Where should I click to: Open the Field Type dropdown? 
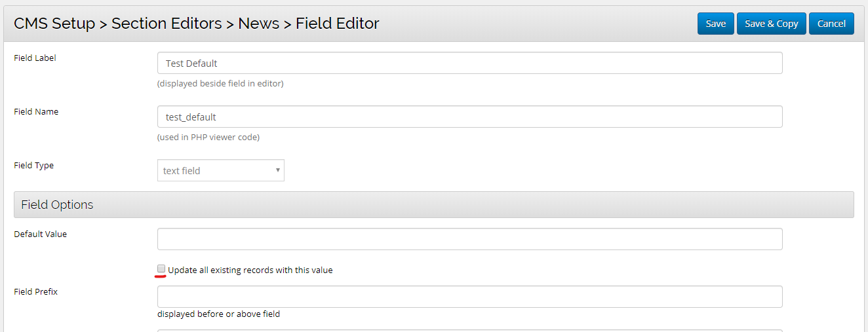(220, 170)
